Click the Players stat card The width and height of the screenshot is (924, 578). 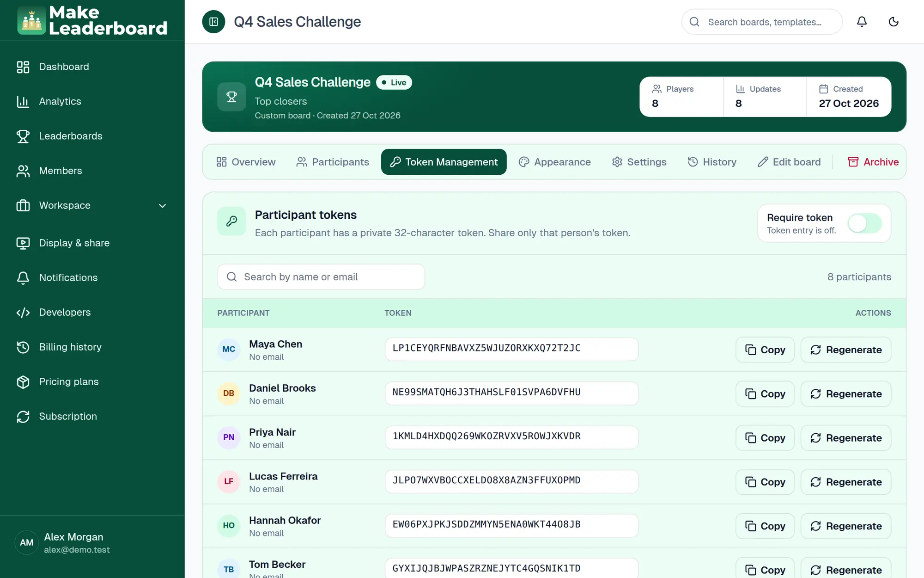[x=681, y=97]
